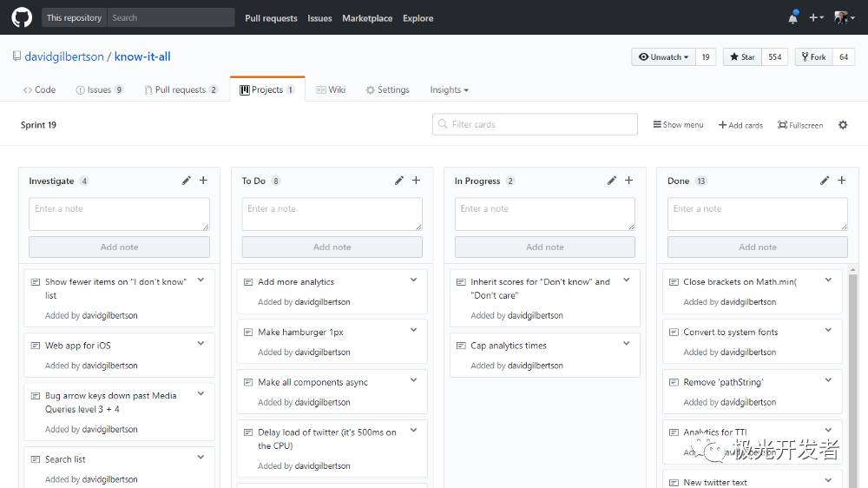Click the note icon on Convert to system fonts card
Image resolution: width=868 pixels, height=488 pixels.
click(674, 333)
